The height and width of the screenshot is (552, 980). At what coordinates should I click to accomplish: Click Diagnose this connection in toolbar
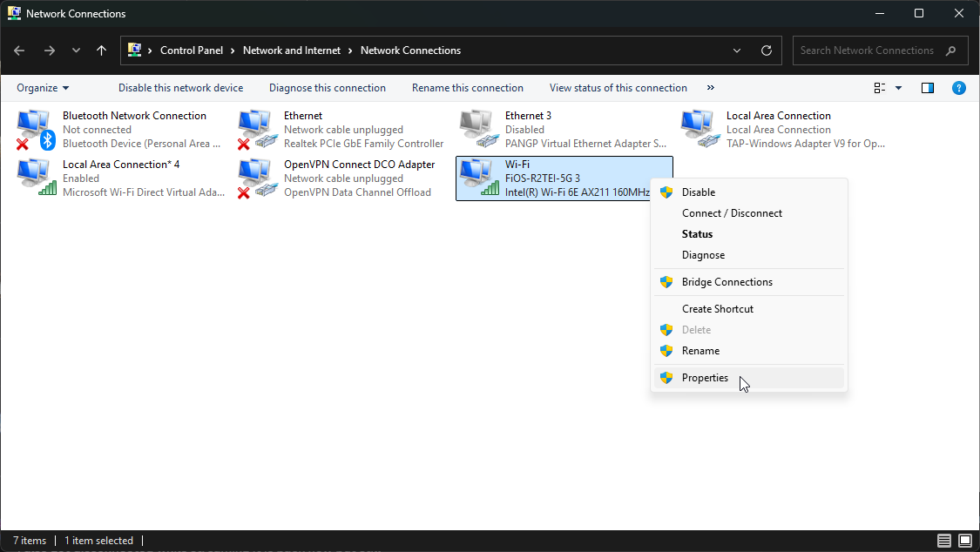point(327,88)
